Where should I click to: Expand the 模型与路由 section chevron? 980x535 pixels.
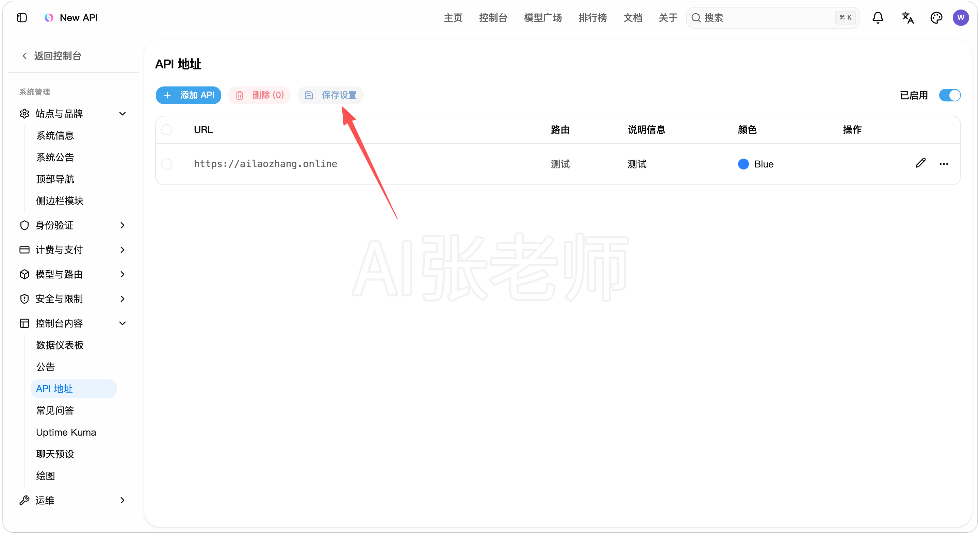[x=122, y=274]
